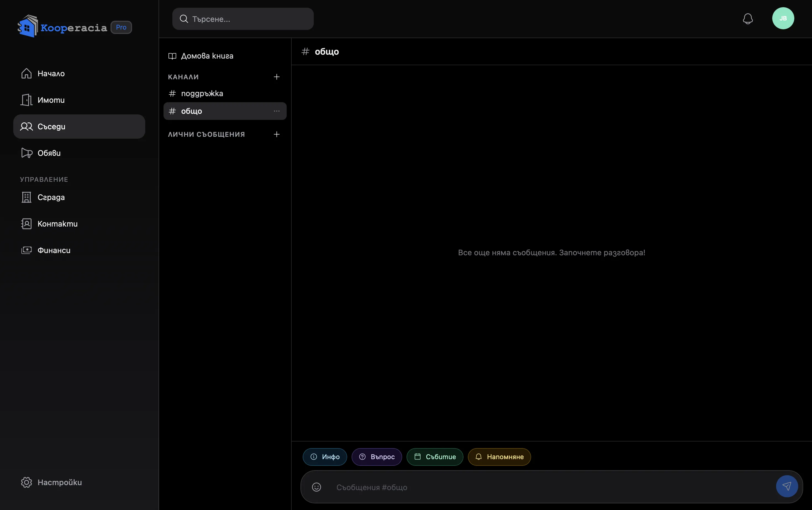Choose the Събитие message type chip

[x=435, y=457]
